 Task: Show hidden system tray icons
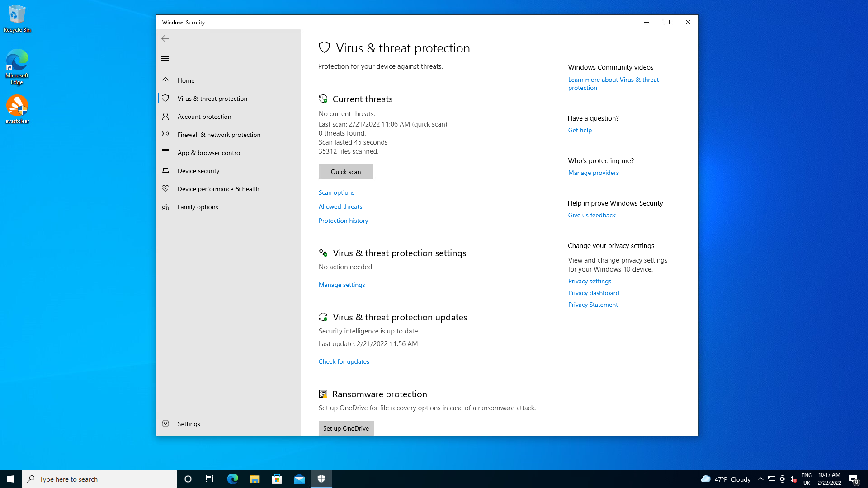pos(761,479)
